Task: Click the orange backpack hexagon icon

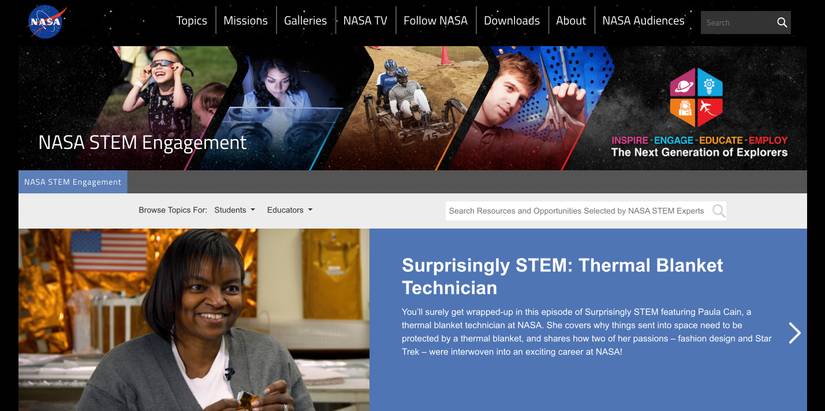Action: 683,112
